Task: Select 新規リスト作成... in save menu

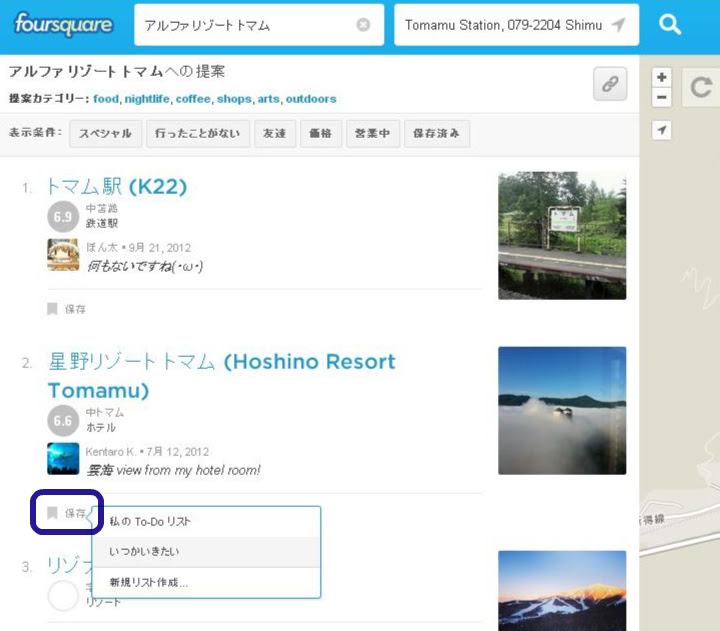Action: 206,582
